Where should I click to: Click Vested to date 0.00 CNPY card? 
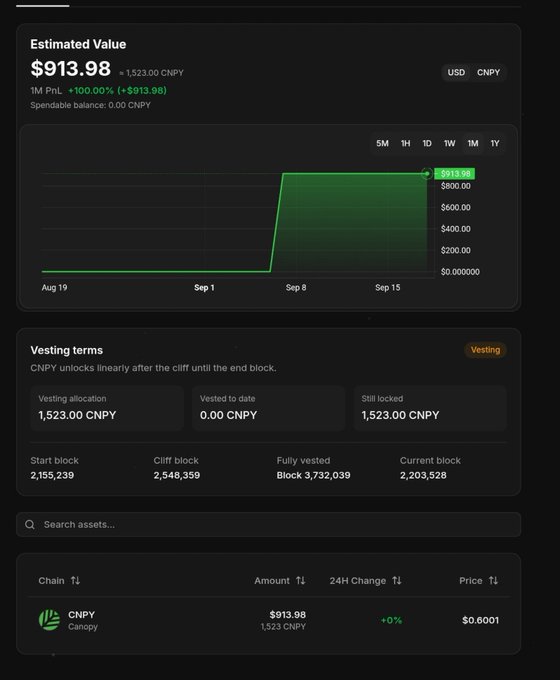(x=269, y=408)
